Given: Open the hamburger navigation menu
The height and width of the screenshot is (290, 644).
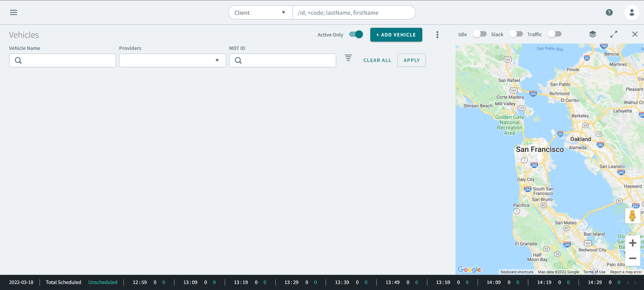Looking at the screenshot, I should (13, 12).
